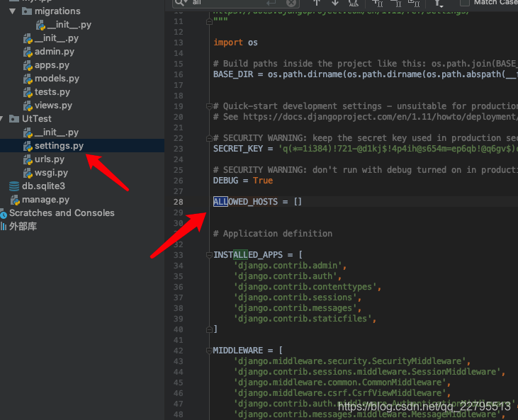Viewport: 518px width, 420px height.
Task: Open Scratches and Consoles node
Action: pos(62,213)
